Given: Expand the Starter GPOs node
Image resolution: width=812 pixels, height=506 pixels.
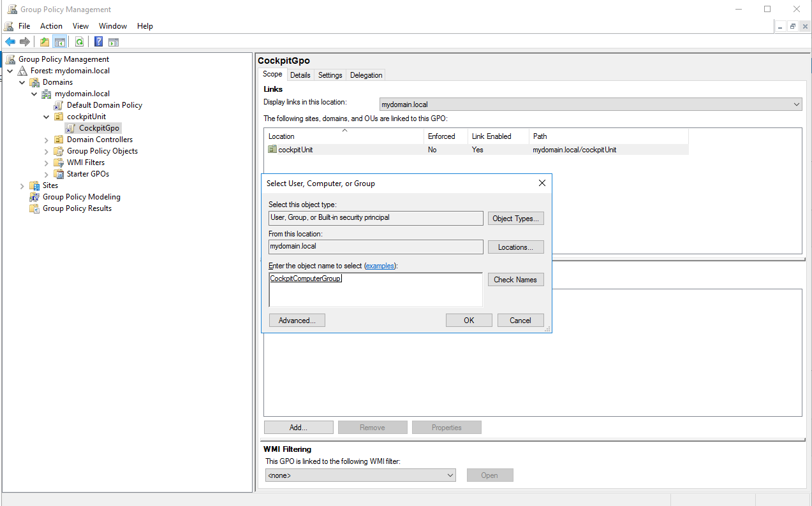Looking at the screenshot, I should [47, 174].
